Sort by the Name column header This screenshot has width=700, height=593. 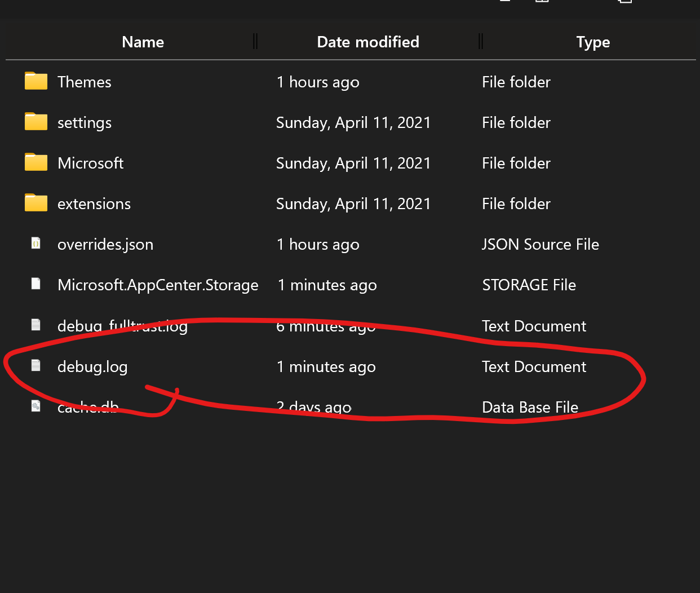tap(143, 42)
